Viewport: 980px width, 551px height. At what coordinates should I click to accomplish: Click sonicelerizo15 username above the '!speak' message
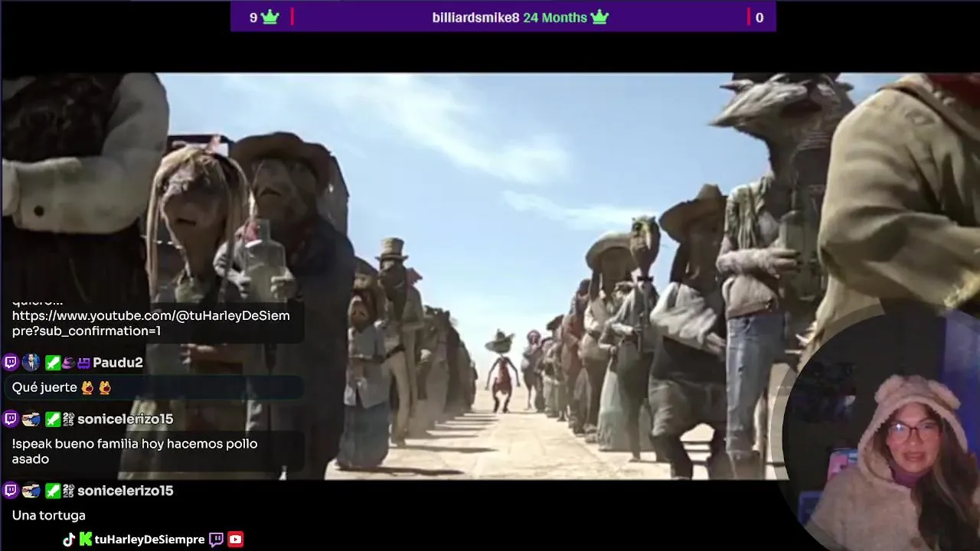click(x=126, y=419)
